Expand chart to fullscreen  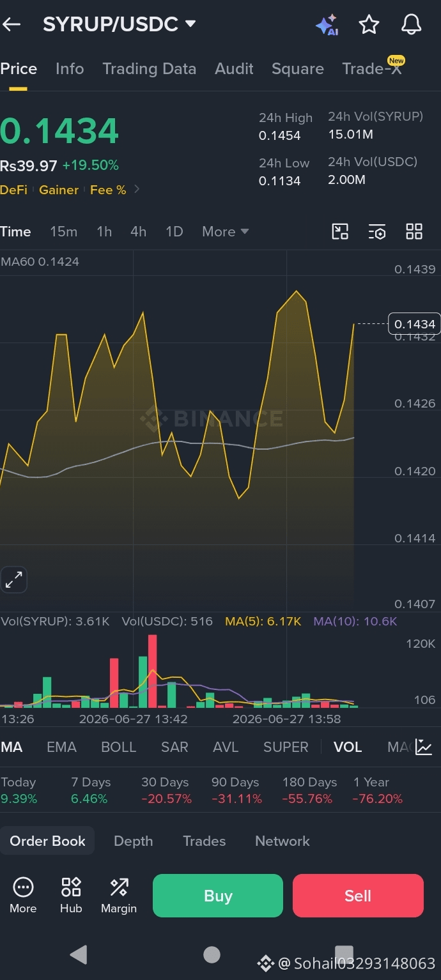point(13,580)
